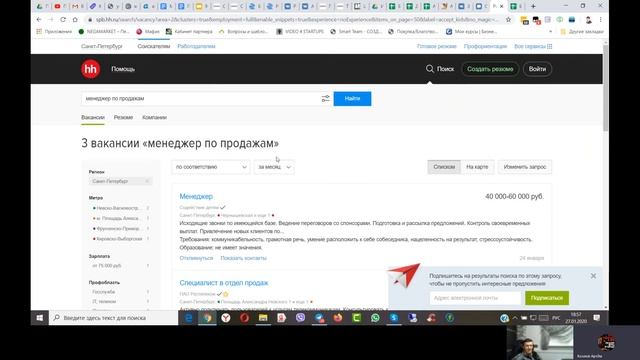640x360 pixels.
Task: Click 'Изменить запрос' button
Action: point(524,167)
